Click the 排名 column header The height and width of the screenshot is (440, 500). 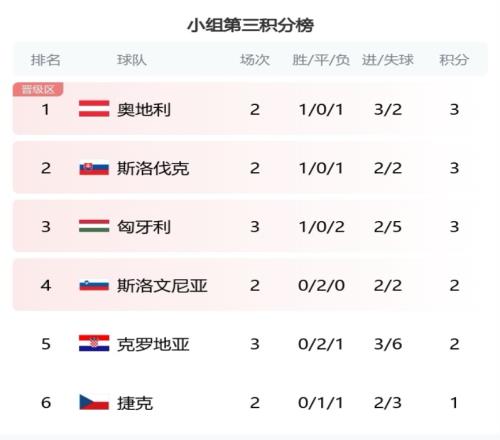pyautogui.click(x=46, y=60)
